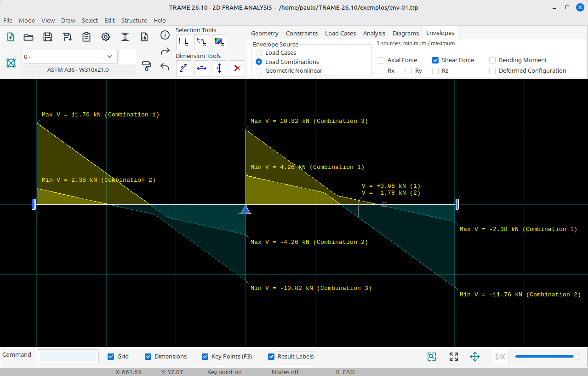Open the Help menu
Screen dimensions: 588x376
tap(160, 20)
